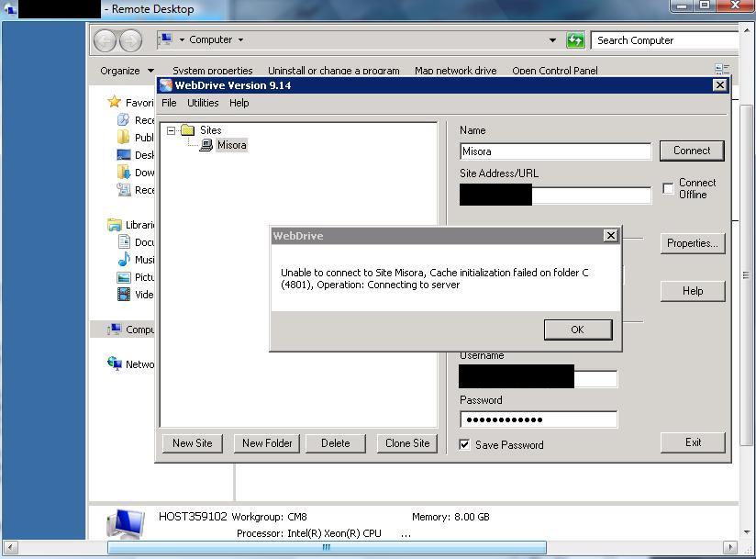Open the Pictures library

(x=136, y=277)
